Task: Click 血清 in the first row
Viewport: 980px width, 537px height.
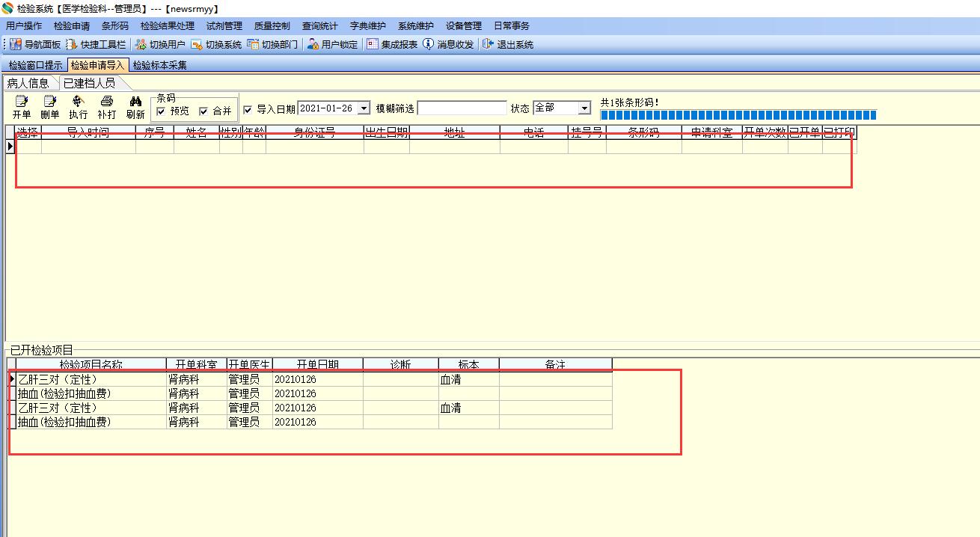Action: coord(450,379)
